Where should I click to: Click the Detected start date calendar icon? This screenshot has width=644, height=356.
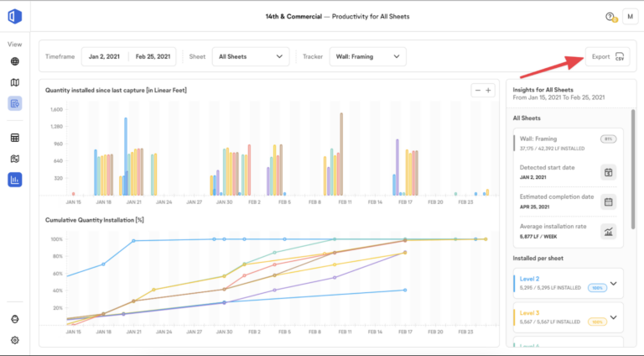click(x=610, y=172)
